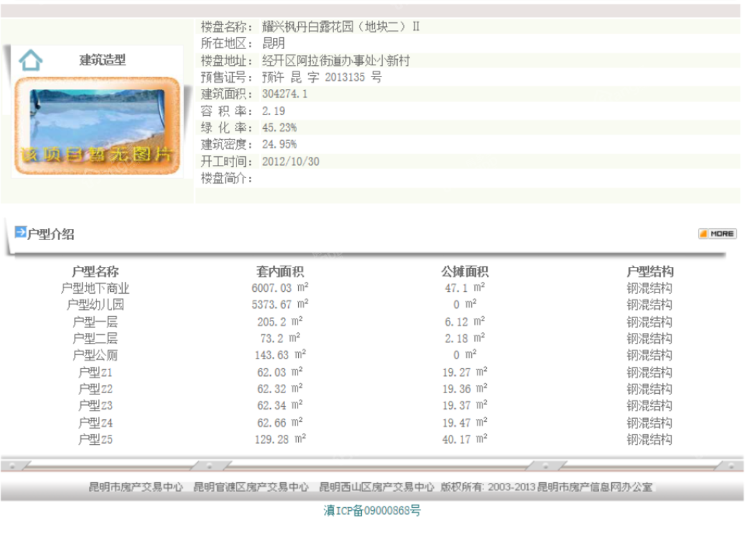Click the 205.2 m² area value

(280, 322)
